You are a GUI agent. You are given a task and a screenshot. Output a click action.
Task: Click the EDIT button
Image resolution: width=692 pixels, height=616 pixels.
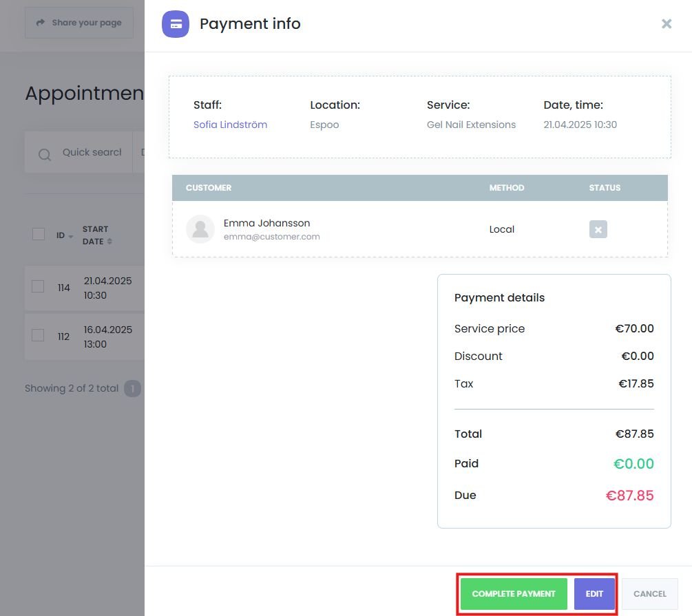pyautogui.click(x=594, y=593)
